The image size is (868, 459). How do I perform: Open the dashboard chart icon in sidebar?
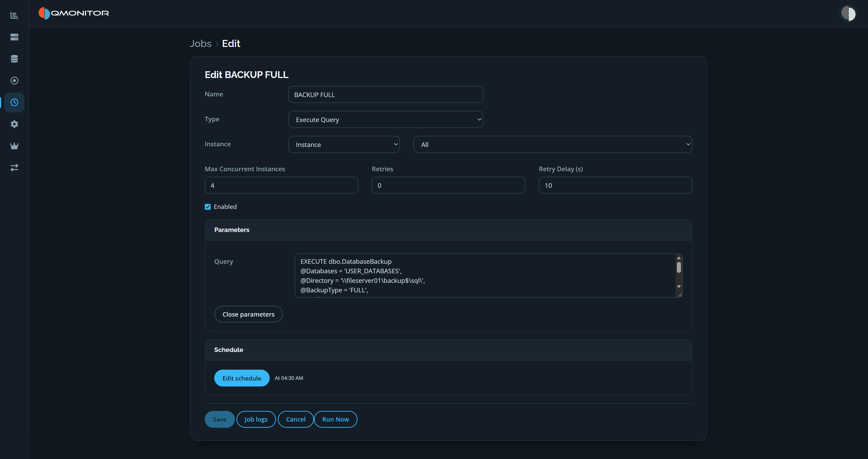click(14, 15)
